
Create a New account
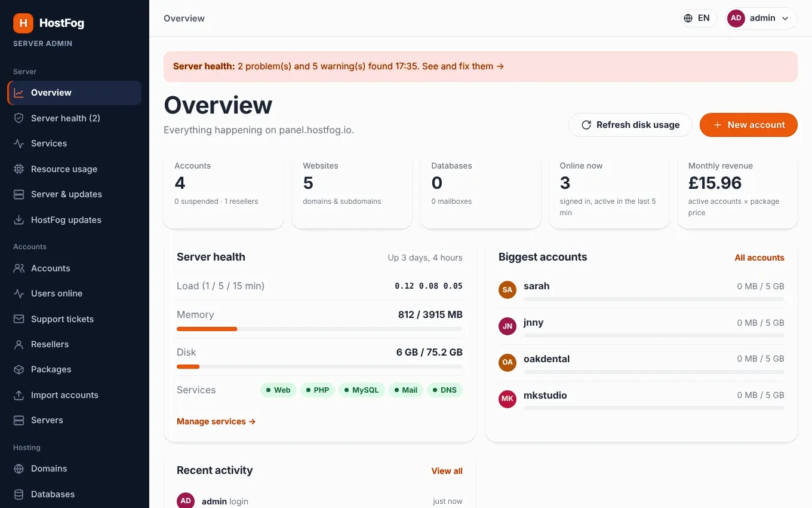point(749,125)
